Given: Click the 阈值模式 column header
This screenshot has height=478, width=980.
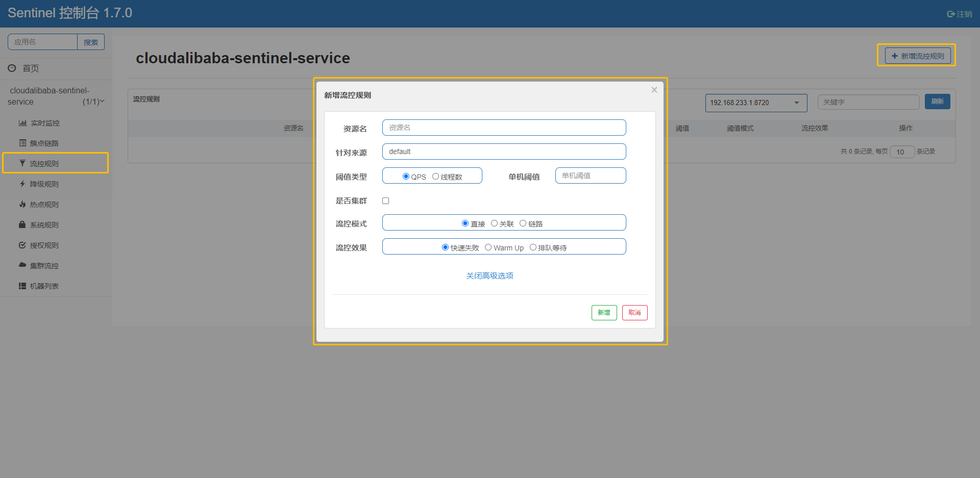Looking at the screenshot, I should coord(740,128).
